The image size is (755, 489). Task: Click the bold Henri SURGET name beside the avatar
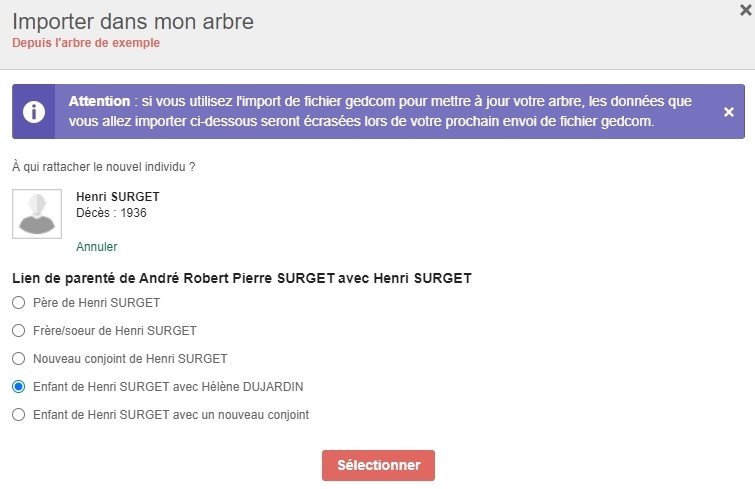point(118,196)
